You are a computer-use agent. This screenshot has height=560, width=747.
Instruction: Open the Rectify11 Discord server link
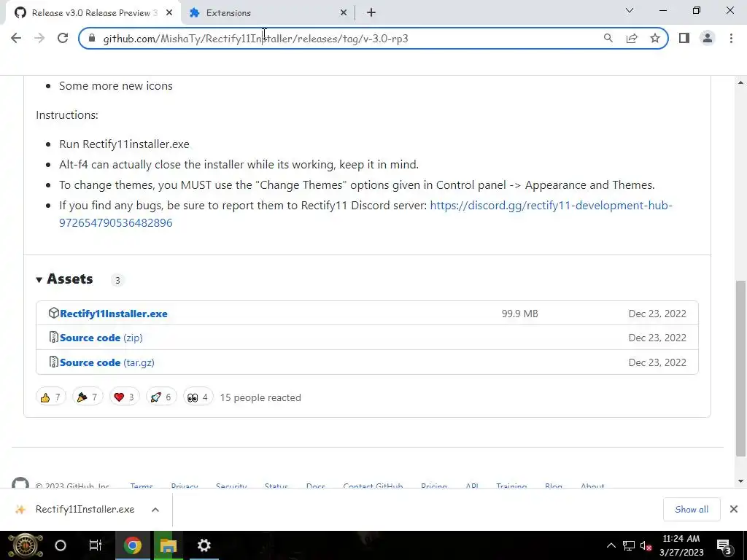365,214
